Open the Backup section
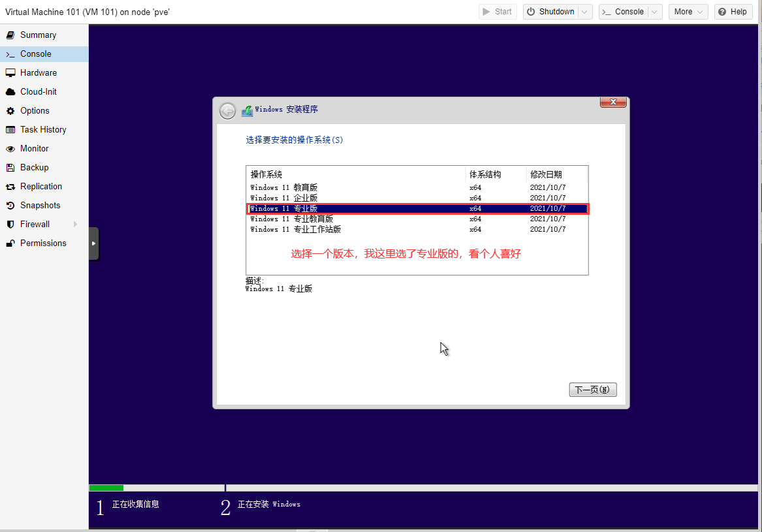This screenshot has height=532, width=762. point(44,168)
